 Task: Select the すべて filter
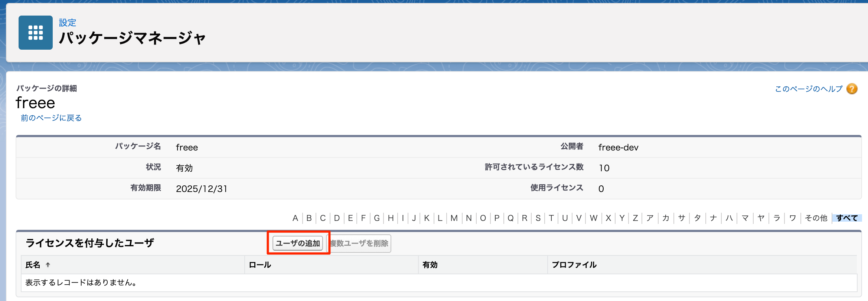847,218
